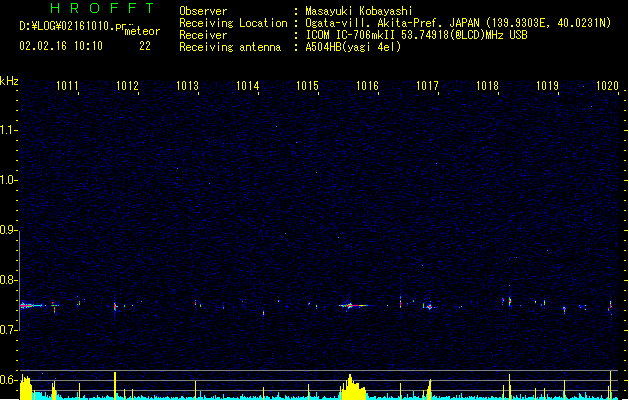This screenshot has height=400, width=629.
Task: Click the word "meteor" in the header
Action: [x=142, y=31]
